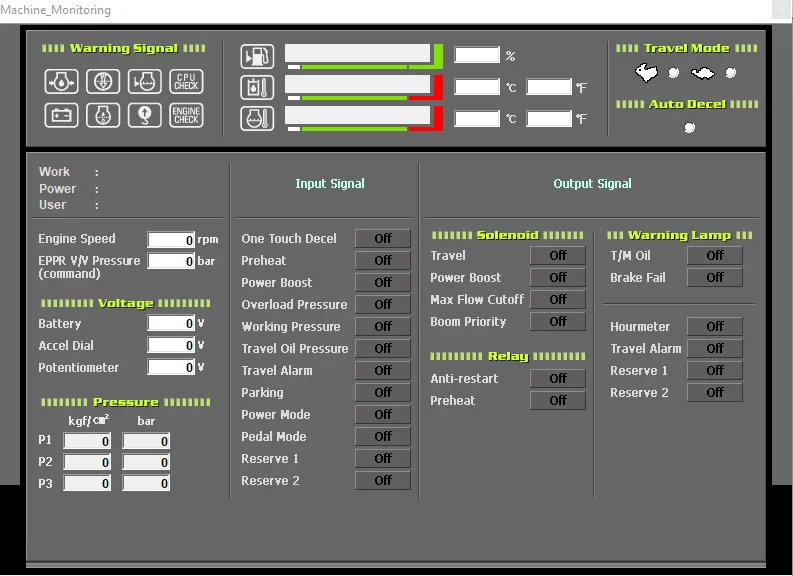Click the air cleaner warning icon
Screen dimensions: 793x576
coord(103,81)
